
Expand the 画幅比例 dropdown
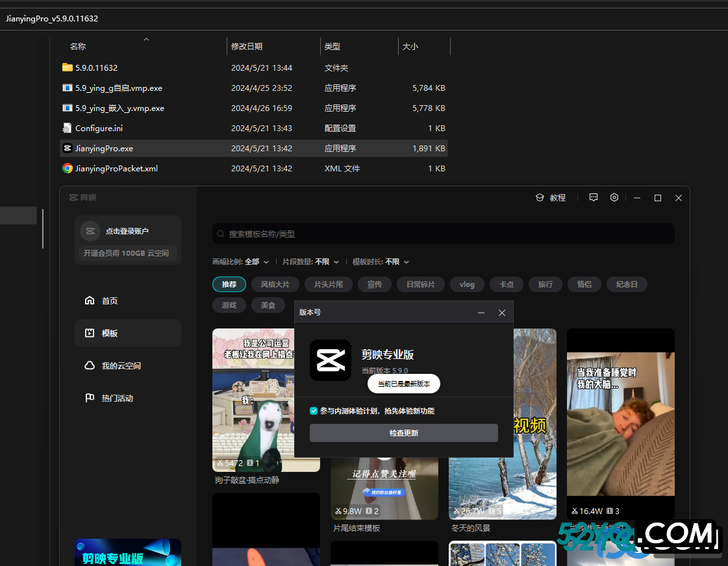coord(266,262)
